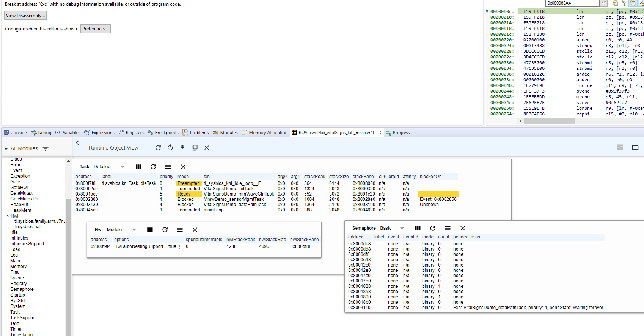Switch to the Breakpoints tab
The width and height of the screenshot is (644, 336).
point(163,133)
